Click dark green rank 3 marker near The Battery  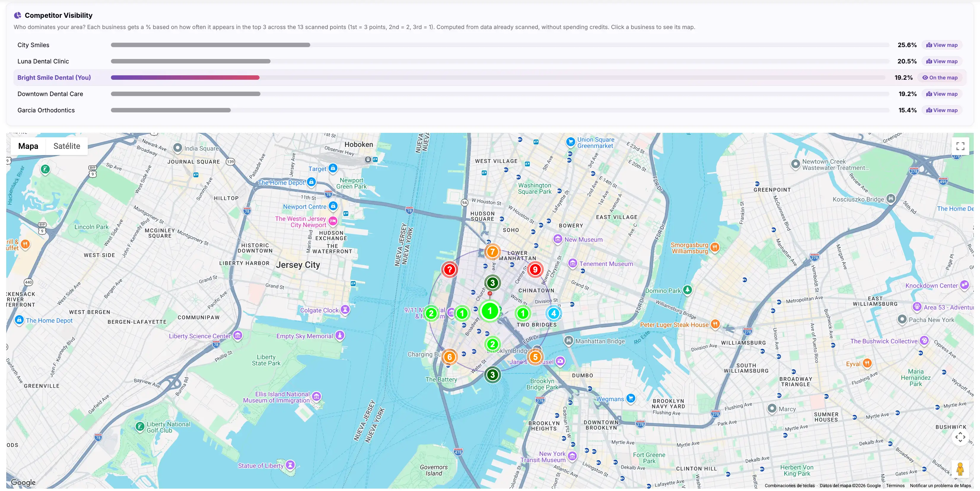coord(492,374)
